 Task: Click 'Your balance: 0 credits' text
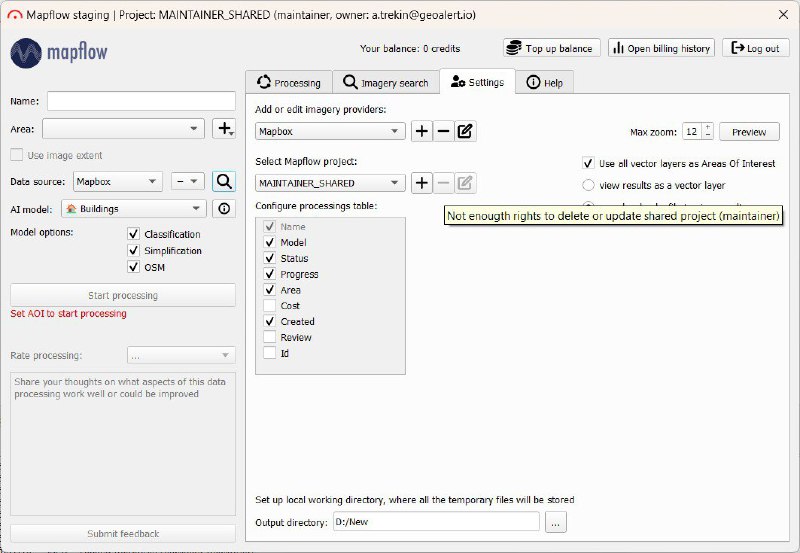(x=410, y=48)
